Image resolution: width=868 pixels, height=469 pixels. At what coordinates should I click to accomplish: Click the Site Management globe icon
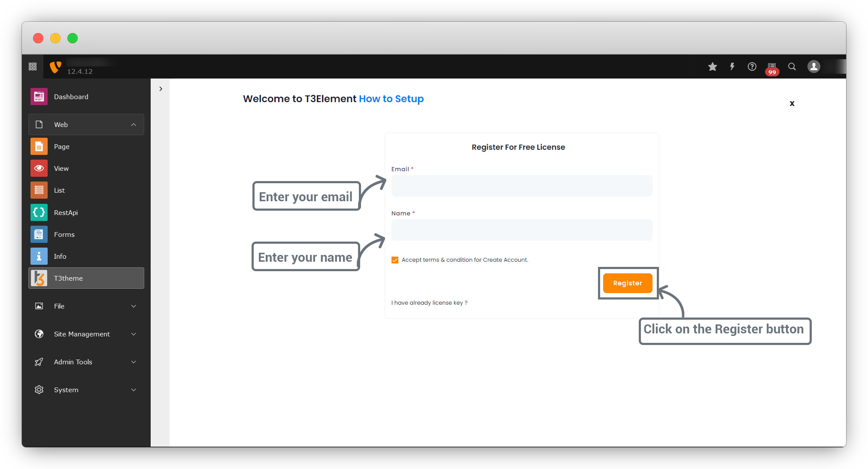point(39,334)
